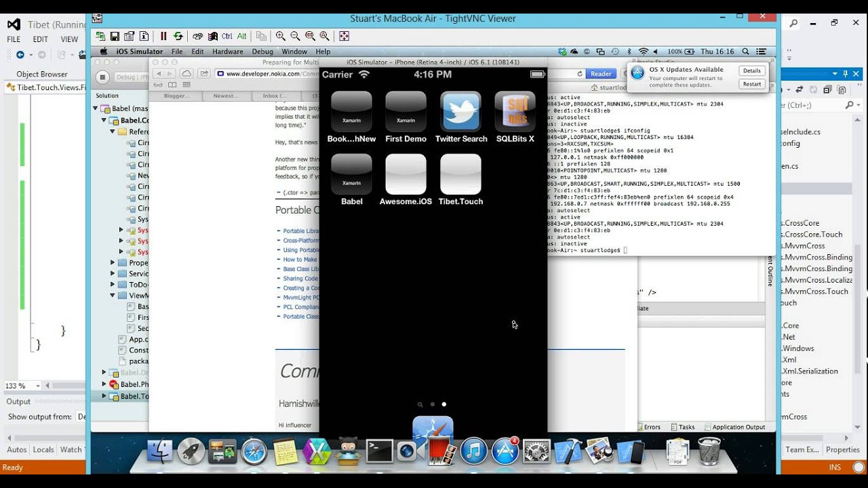Viewport: 868px width, 488px height.
Task: Open the Tibet.Touch app
Action: [x=460, y=174]
